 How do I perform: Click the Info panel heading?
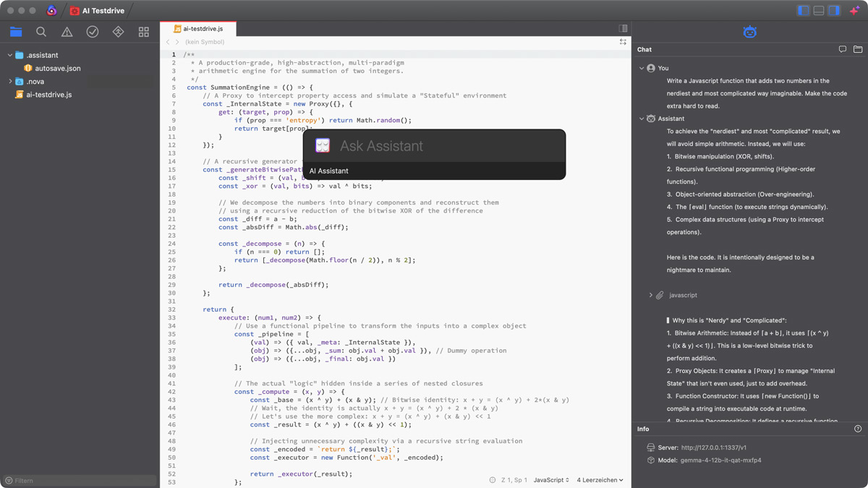click(x=643, y=429)
